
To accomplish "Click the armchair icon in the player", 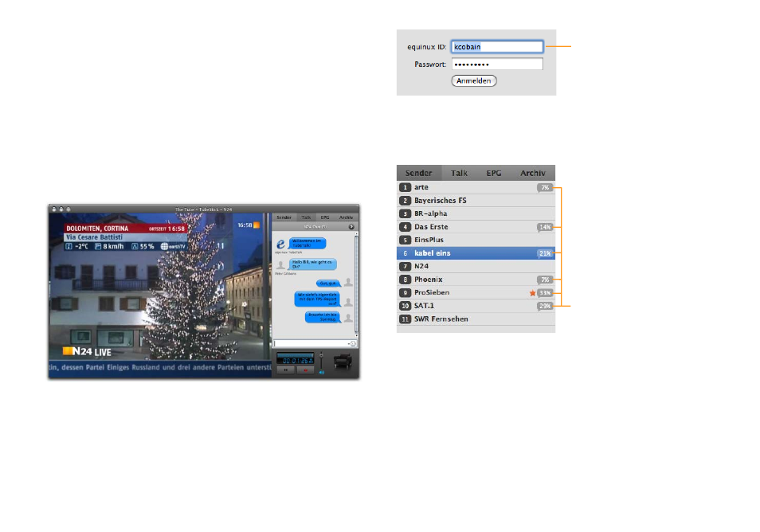I will [x=343, y=361].
